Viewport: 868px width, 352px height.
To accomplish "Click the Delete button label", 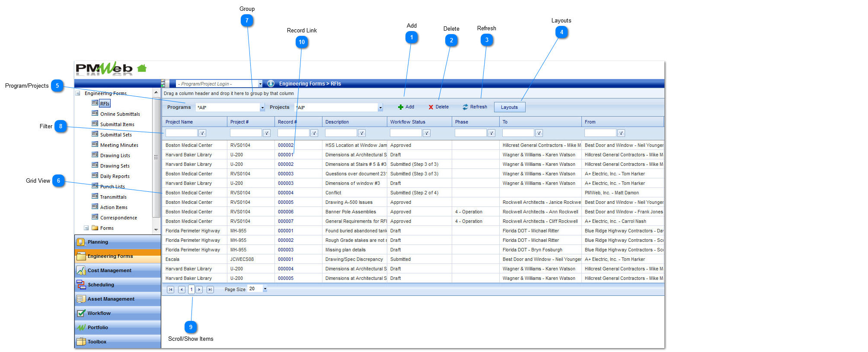I will [x=442, y=107].
